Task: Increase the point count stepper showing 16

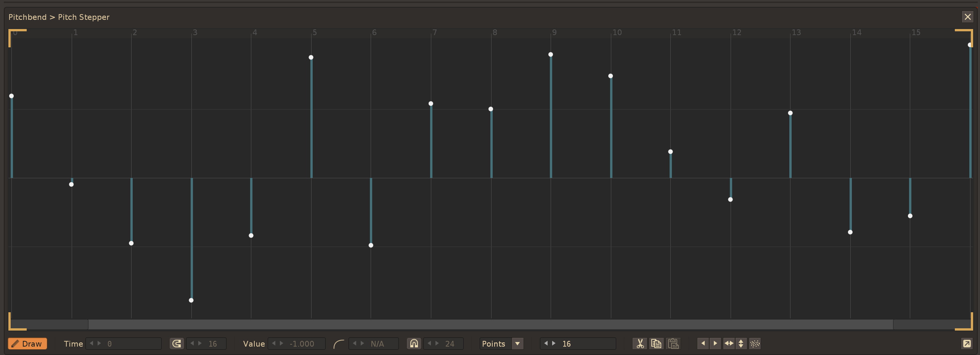Action: pos(554,344)
